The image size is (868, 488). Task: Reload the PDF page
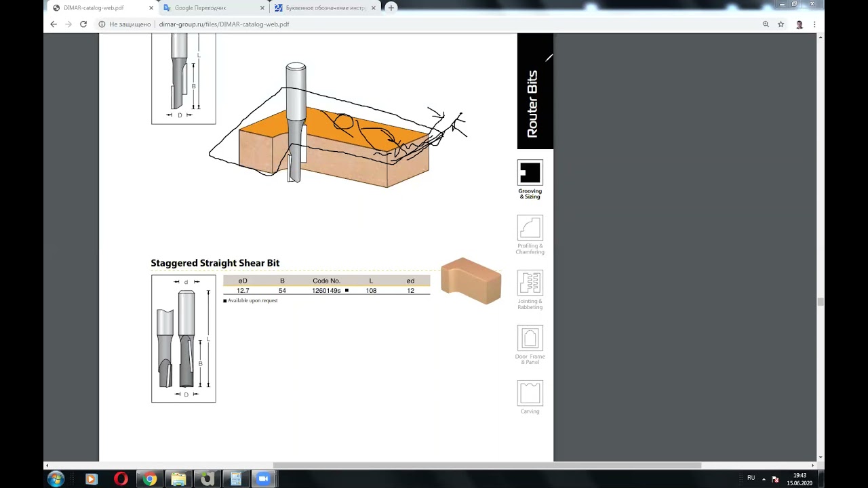tap(83, 24)
